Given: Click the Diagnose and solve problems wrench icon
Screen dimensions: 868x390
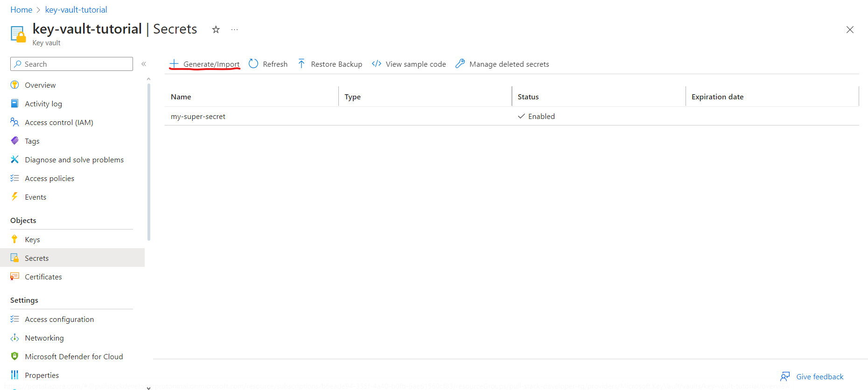Looking at the screenshot, I should (15, 160).
